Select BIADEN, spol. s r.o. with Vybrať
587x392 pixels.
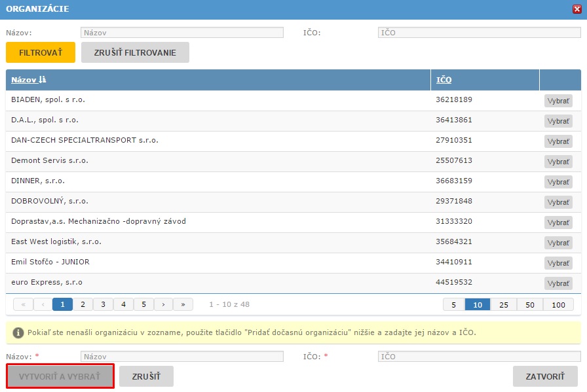558,101
